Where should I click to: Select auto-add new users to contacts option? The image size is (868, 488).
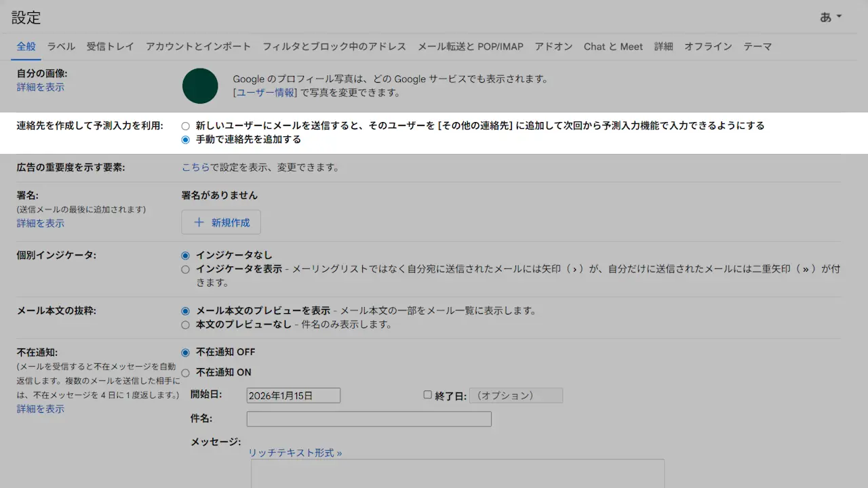click(x=186, y=126)
